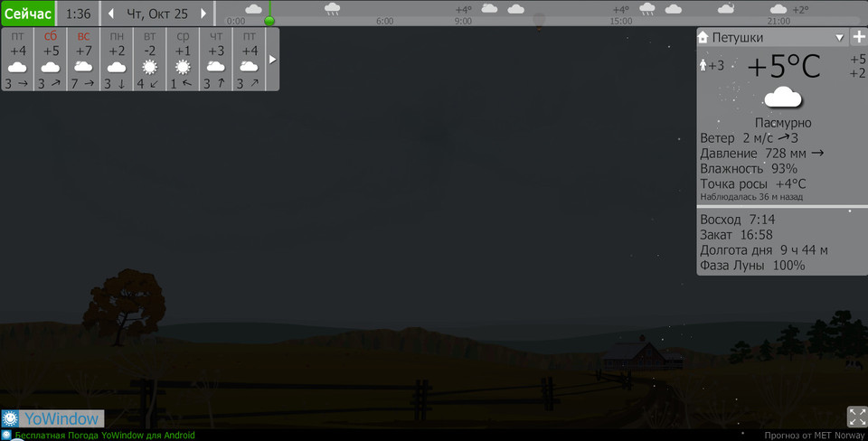The image size is (868, 441).
Task: Click sunny icon for Tuesday (вт) forecast
Action: click(149, 67)
